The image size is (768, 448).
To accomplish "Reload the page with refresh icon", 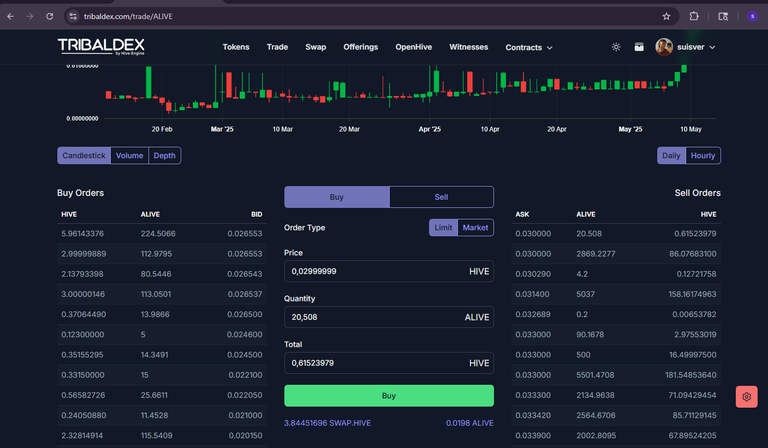I will tap(49, 16).
